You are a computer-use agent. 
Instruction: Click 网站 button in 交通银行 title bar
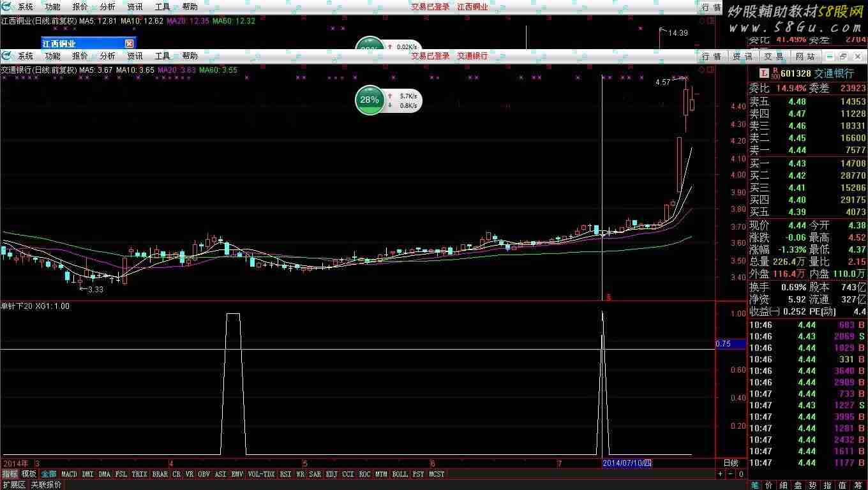pos(805,57)
